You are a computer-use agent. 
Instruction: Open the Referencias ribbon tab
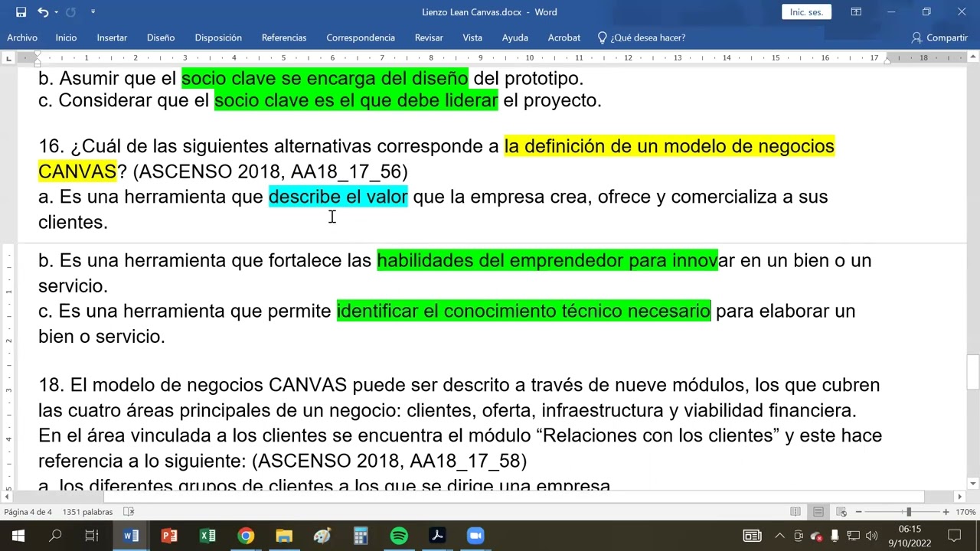[x=284, y=37]
